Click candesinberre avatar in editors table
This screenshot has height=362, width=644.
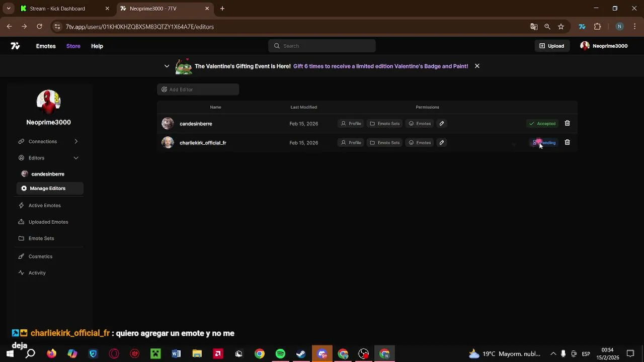point(168,124)
